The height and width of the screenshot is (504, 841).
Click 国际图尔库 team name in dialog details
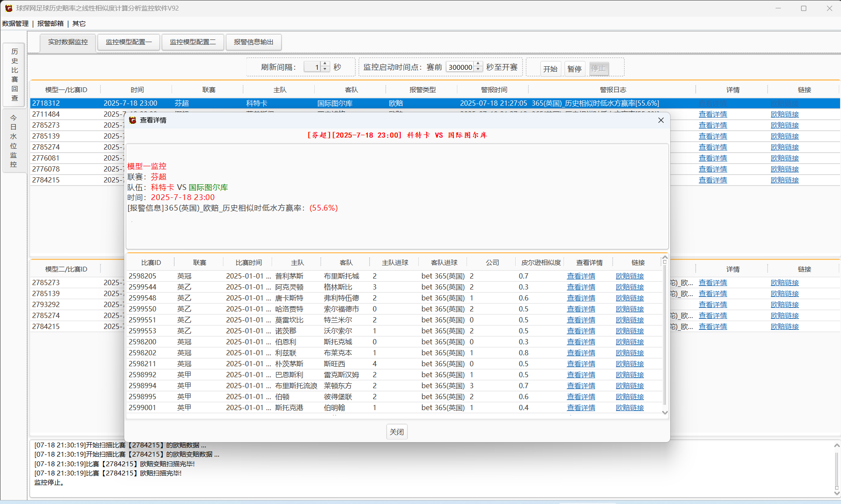click(208, 187)
